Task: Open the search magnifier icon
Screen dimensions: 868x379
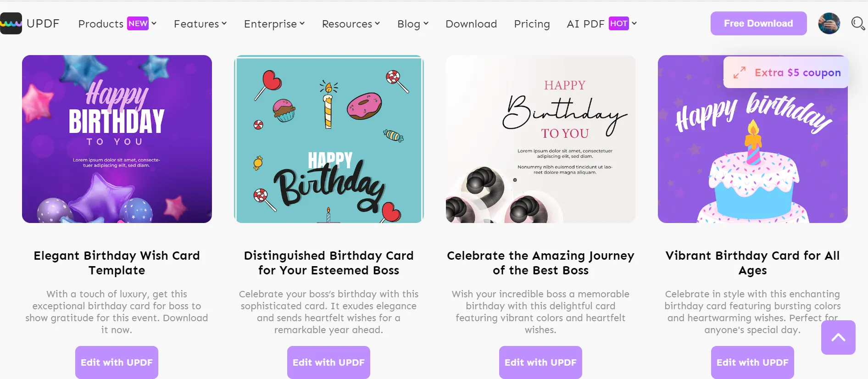Action: pos(857,23)
